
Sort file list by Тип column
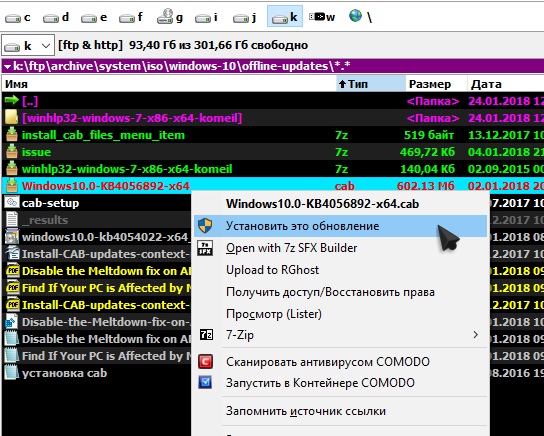tap(371, 84)
